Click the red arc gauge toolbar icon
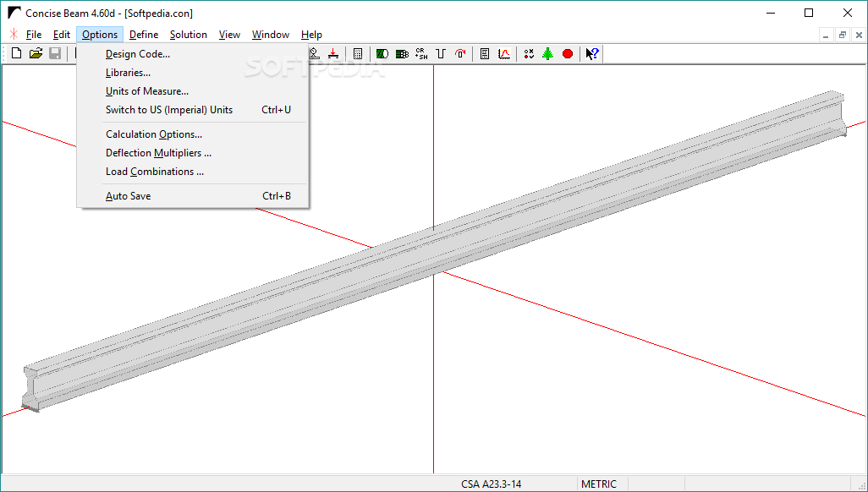868x492 pixels. (x=460, y=54)
